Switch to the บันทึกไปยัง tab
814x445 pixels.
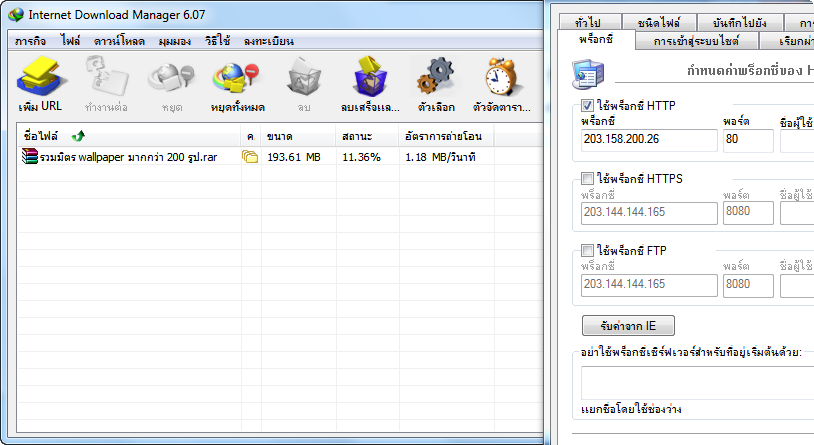[x=739, y=22]
